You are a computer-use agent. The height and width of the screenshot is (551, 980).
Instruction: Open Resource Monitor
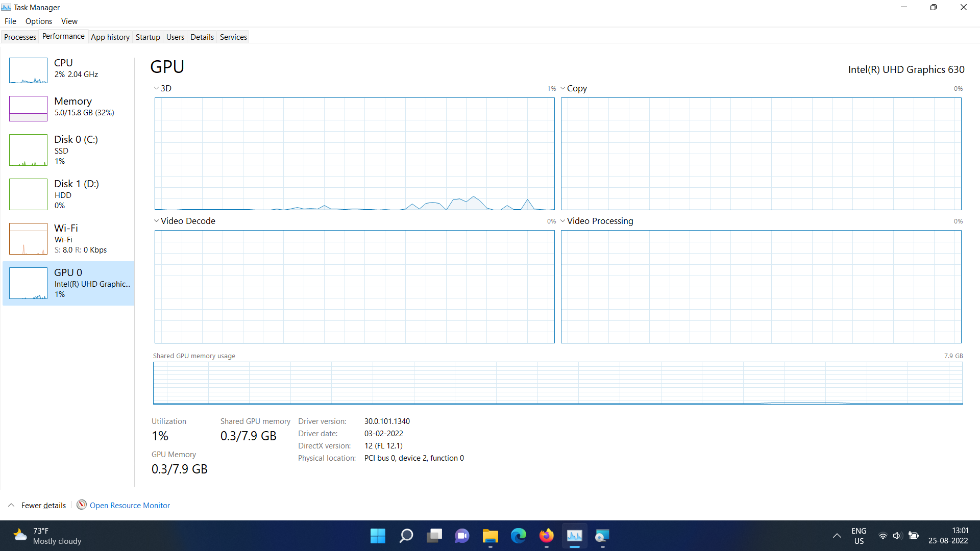(x=130, y=505)
